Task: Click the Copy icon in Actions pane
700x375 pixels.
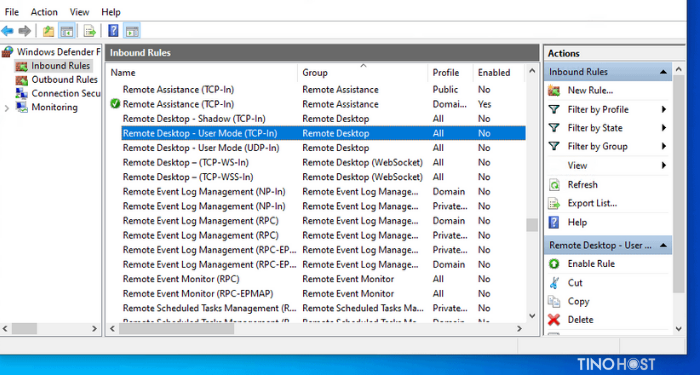Action: click(x=554, y=301)
